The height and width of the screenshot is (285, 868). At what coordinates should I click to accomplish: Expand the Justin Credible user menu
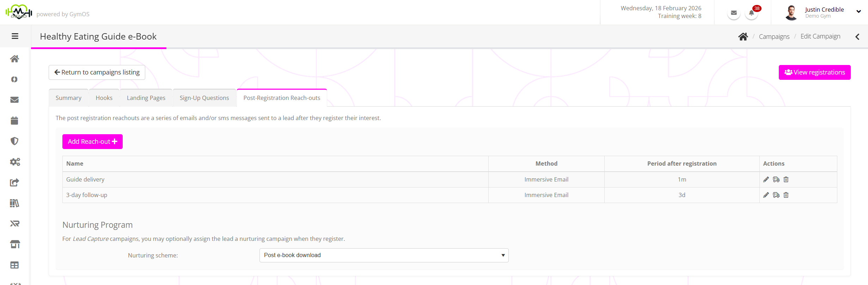[x=858, y=12]
